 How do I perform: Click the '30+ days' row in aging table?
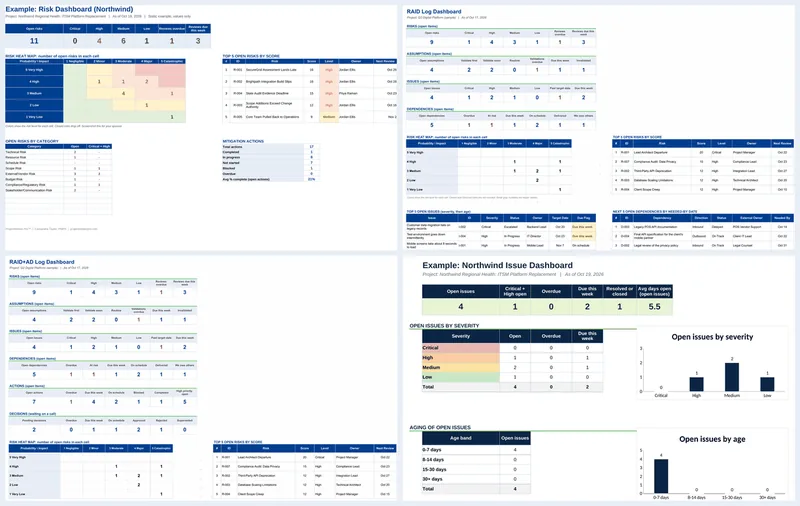tap(476, 479)
